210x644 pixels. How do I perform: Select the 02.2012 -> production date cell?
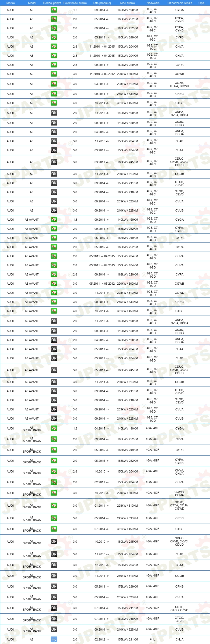coord(102,639)
